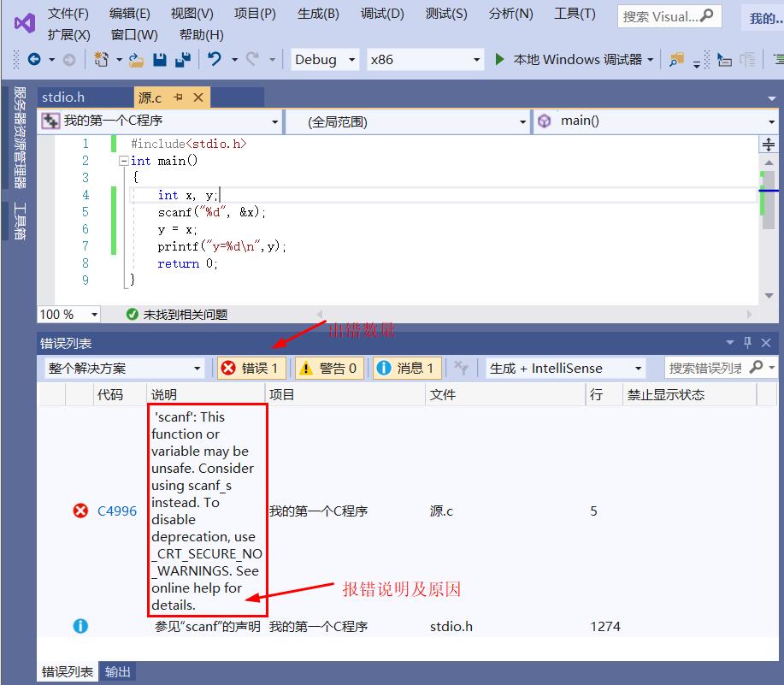784x685 pixels.
Task: Click the clear filter icon in error list
Action: tap(461, 368)
